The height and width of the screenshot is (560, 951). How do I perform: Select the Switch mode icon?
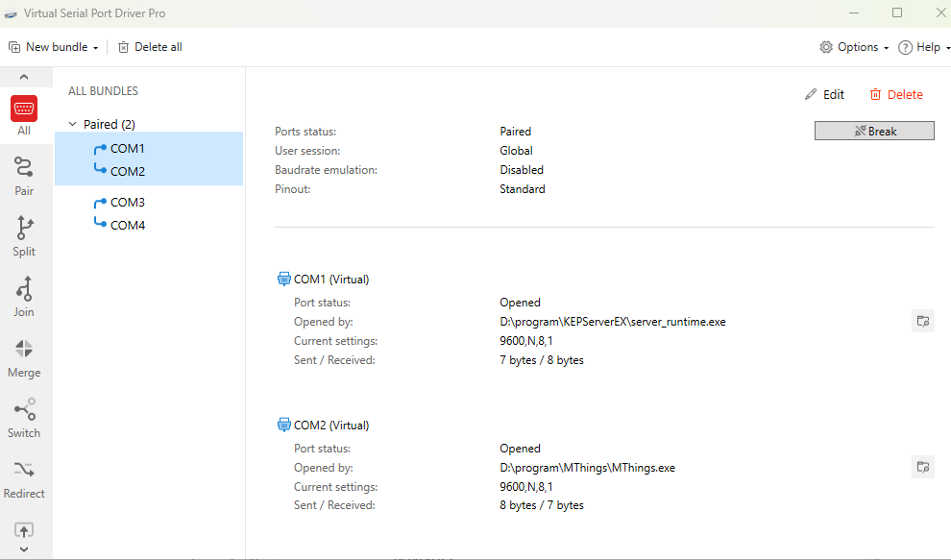click(24, 415)
